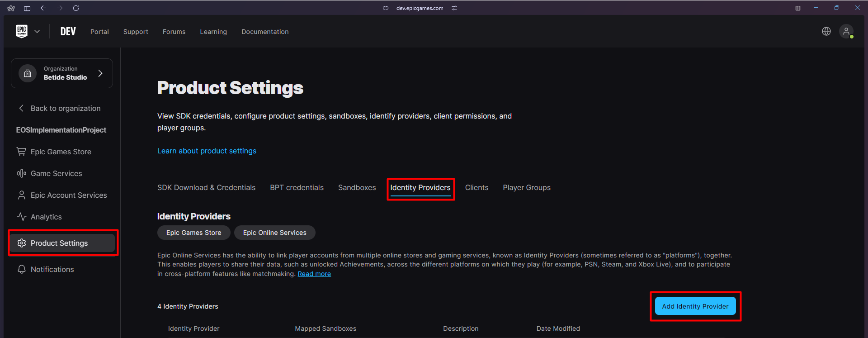Screen dimensions: 868x338
Task: Switch to the Sandboxes tab
Action: [x=357, y=187]
